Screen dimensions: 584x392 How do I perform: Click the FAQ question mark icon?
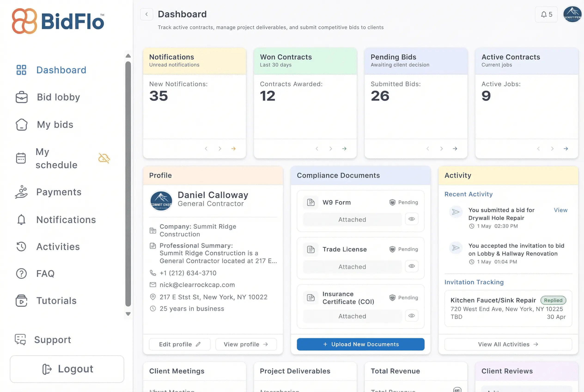(21, 273)
